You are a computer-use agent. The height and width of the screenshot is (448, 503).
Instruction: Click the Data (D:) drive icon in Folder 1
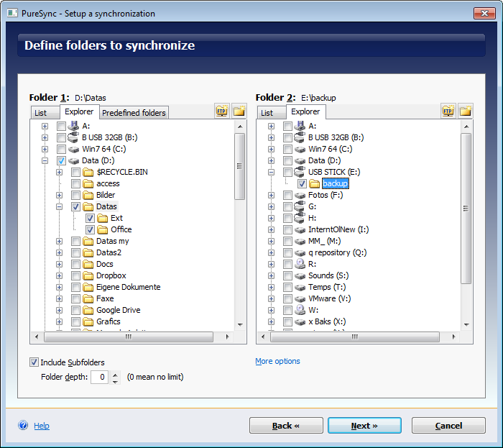coord(74,161)
